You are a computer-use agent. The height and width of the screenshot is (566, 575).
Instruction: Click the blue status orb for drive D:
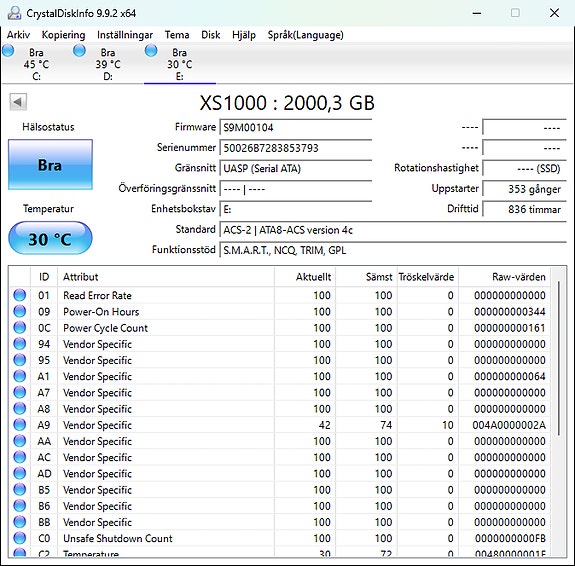click(80, 51)
